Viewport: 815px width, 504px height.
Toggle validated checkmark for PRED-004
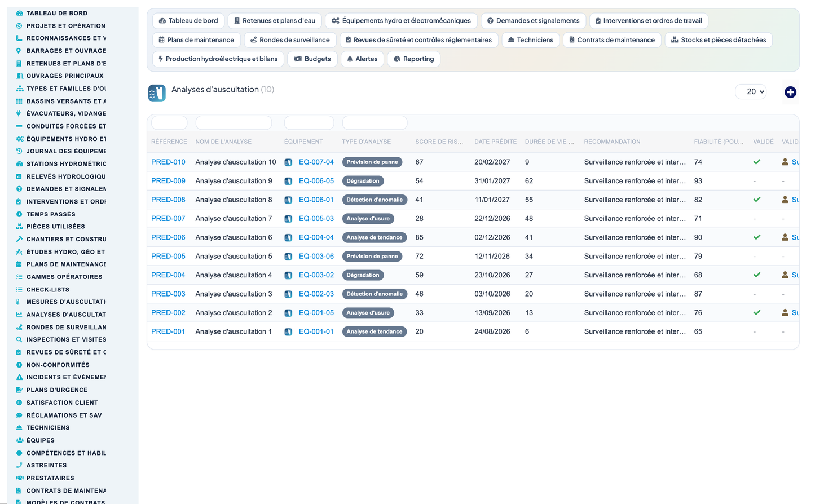pos(757,275)
